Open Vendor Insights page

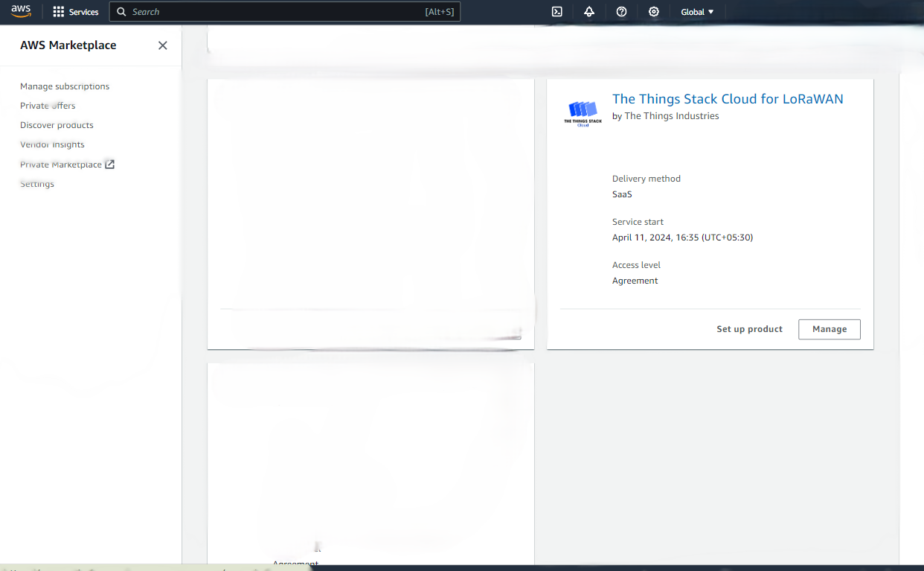tap(52, 144)
